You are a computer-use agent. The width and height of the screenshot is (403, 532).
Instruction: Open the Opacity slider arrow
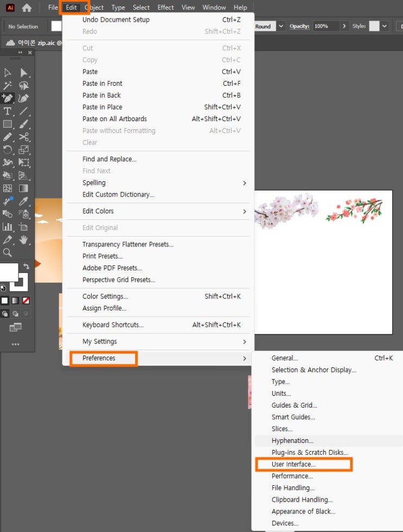tap(344, 26)
